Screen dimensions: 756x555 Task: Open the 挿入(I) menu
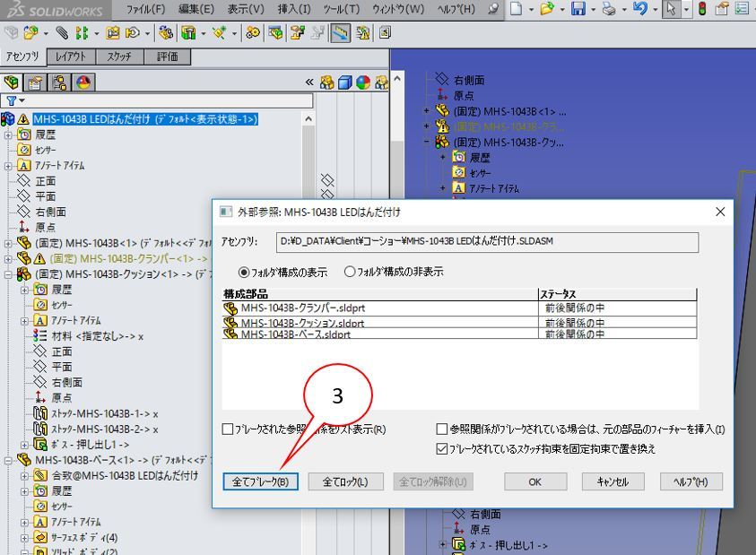(294, 9)
